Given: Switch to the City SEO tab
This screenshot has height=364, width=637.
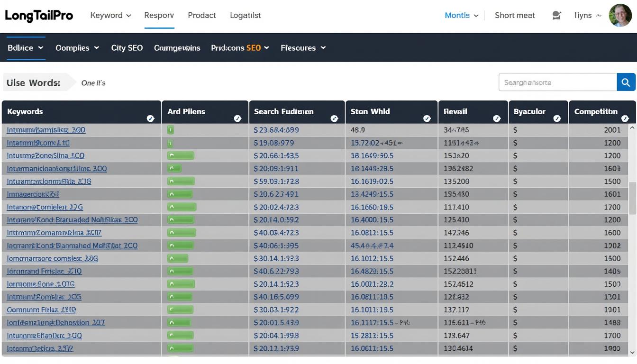Looking at the screenshot, I should click(x=127, y=48).
